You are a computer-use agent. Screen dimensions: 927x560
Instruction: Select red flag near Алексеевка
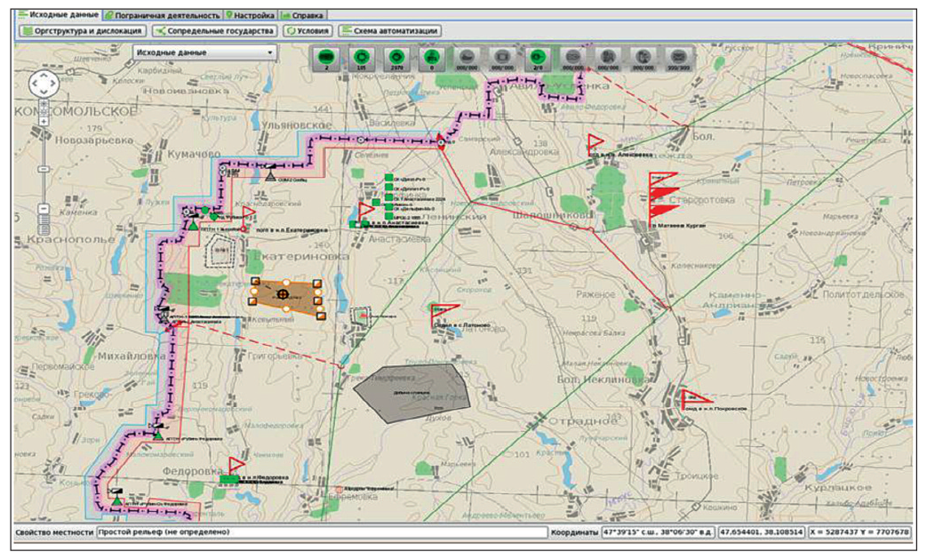[595, 144]
